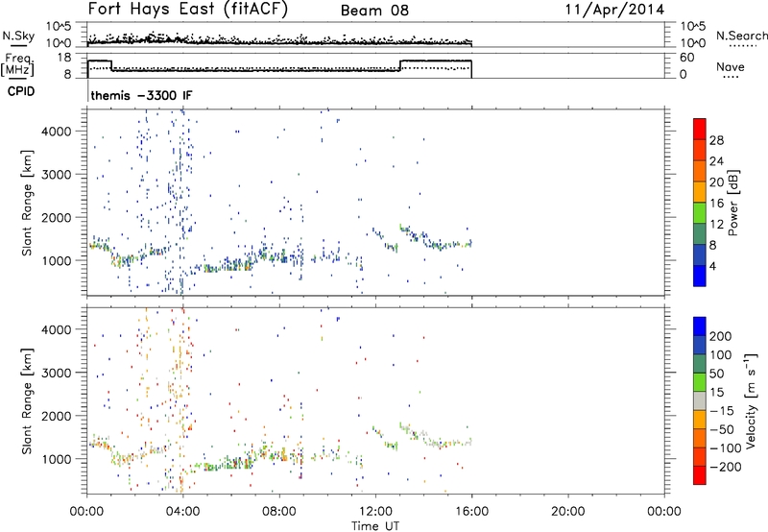Click "Slant Range [km]" label of velocity panel

click(27, 400)
